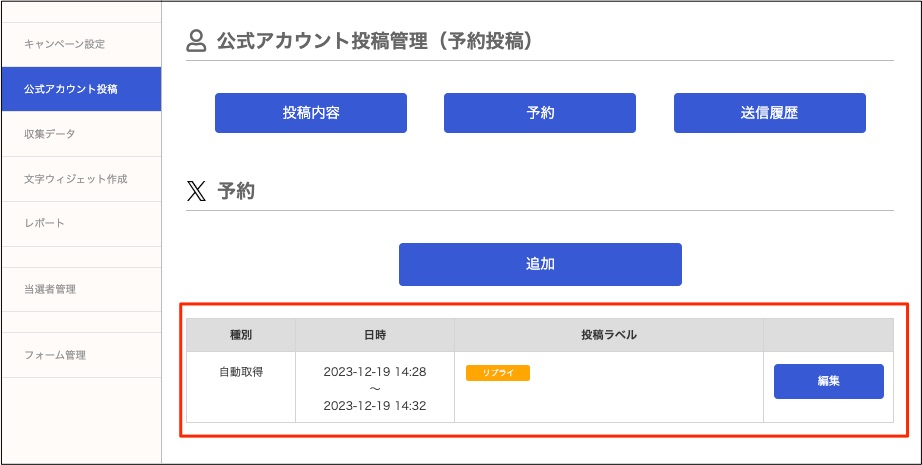The height and width of the screenshot is (465, 922).
Task: Click the 追加 button to add a reservation
Action: (x=540, y=264)
